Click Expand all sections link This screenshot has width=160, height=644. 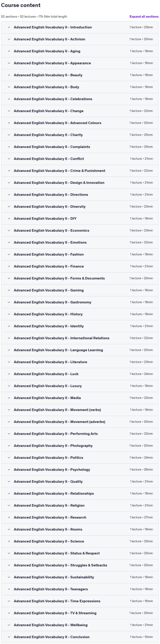click(x=144, y=17)
